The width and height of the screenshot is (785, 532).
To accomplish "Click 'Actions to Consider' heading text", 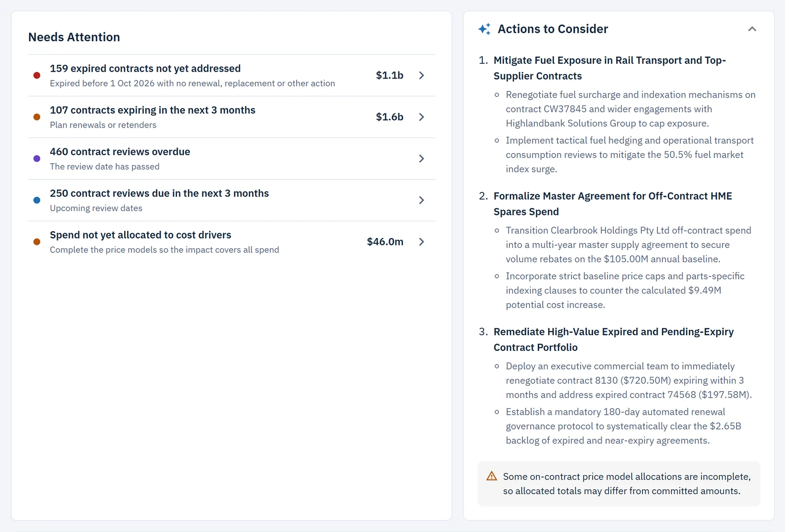I will [553, 29].
